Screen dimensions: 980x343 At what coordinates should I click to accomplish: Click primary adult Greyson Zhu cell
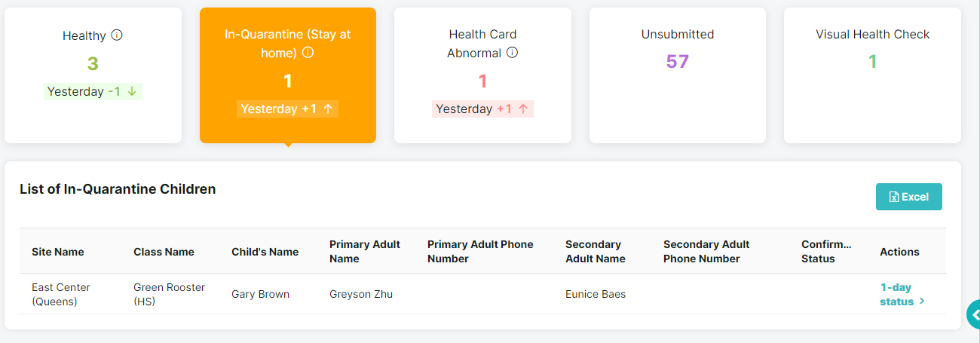pyautogui.click(x=361, y=294)
